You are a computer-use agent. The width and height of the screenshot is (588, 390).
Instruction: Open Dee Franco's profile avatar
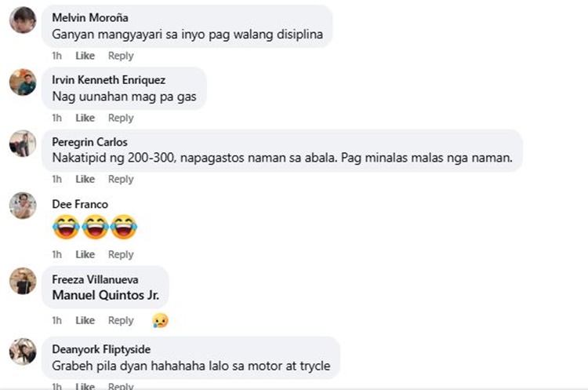tap(23, 206)
